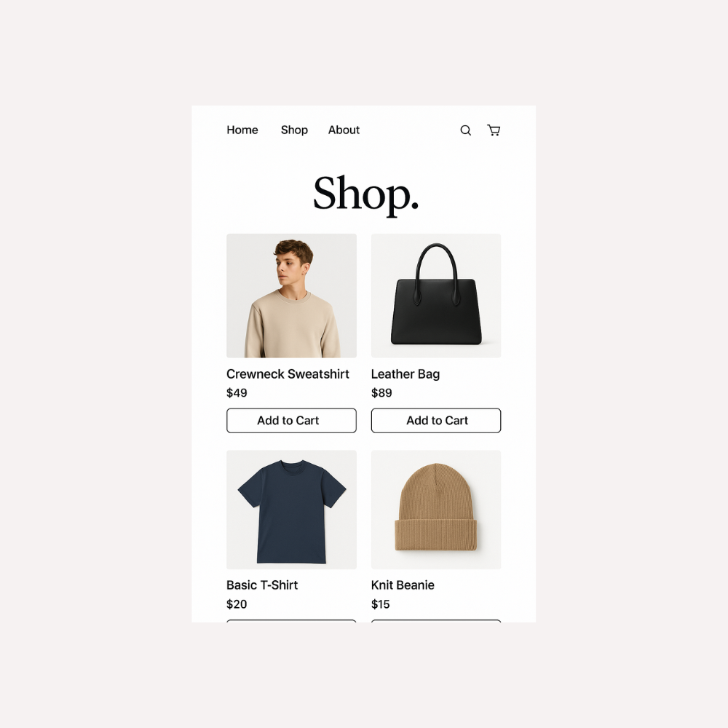Click the Leather Bag product title

[x=405, y=374]
